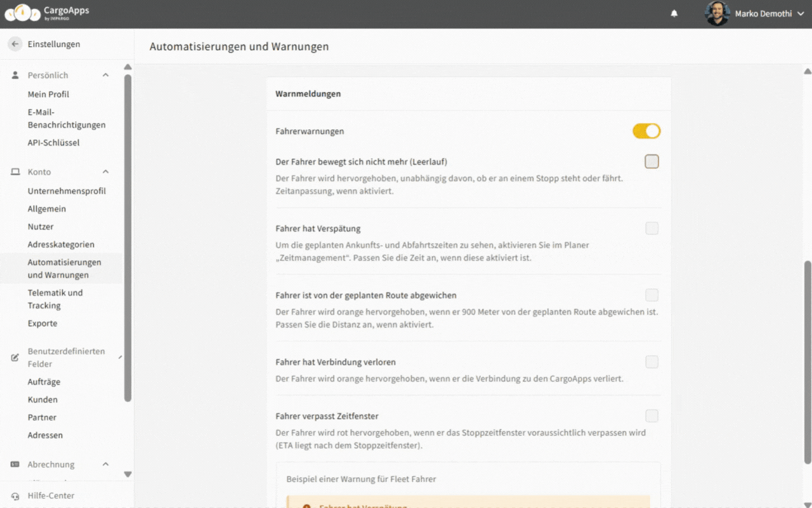The height and width of the screenshot is (508, 812).
Task: Enable the Leerlauf warning checkbox
Action: click(x=652, y=161)
